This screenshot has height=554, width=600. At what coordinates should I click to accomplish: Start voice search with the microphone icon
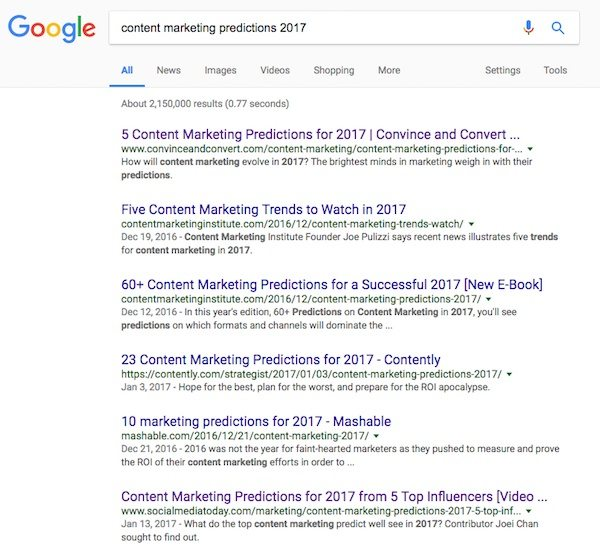528,28
